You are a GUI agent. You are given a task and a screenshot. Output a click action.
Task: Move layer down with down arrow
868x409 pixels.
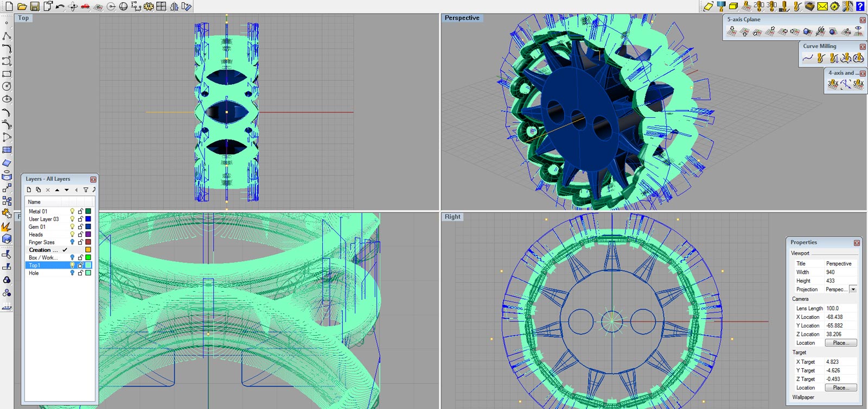[67, 190]
